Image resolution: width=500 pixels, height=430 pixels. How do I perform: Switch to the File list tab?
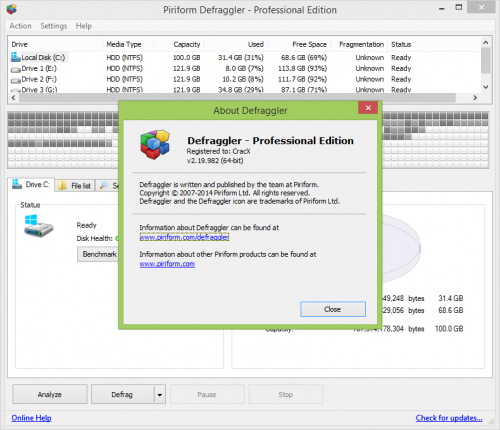[x=75, y=186]
